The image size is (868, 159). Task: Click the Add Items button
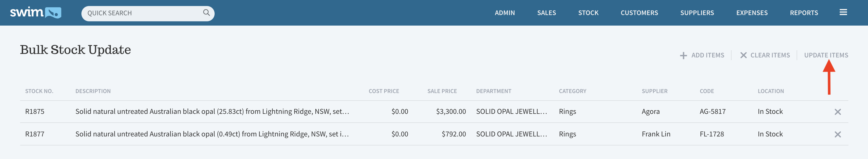[x=702, y=55]
